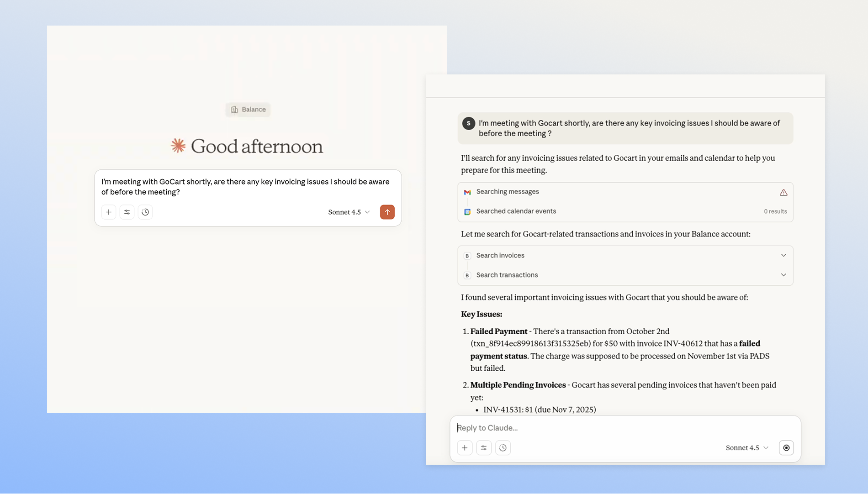Click the Gmail icon next to Searching messages
The image size is (868, 494).
tap(467, 192)
